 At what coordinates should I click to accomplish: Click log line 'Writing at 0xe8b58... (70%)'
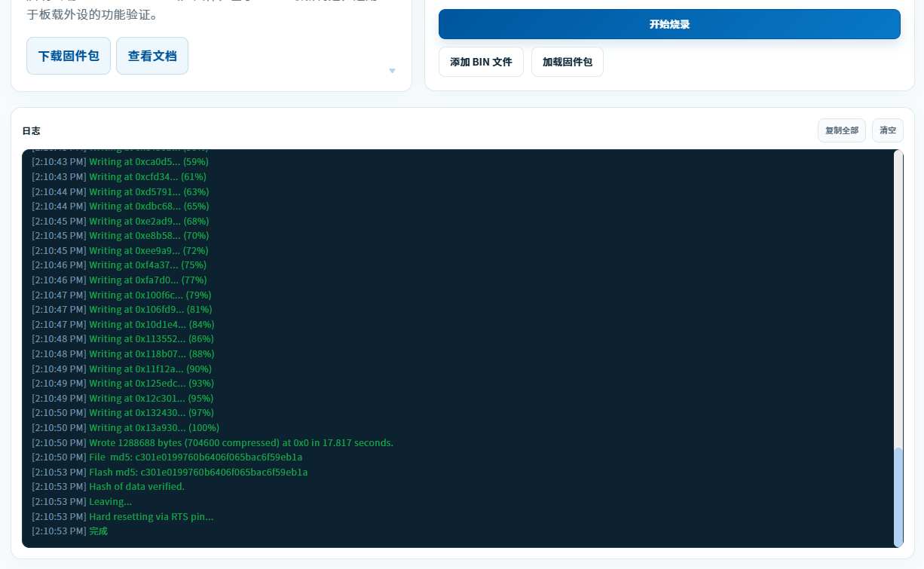pos(121,236)
